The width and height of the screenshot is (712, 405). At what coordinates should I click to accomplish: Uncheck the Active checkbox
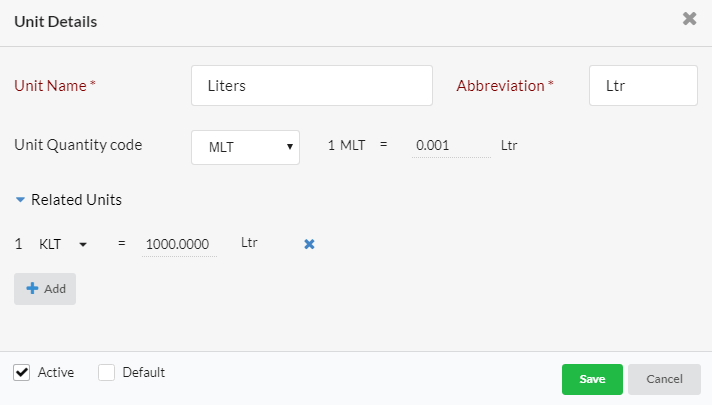21,372
